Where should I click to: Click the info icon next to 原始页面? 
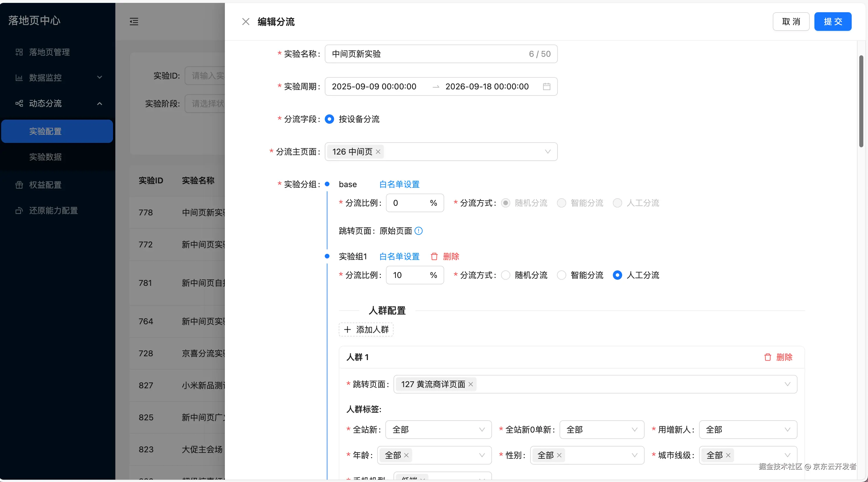click(x=419, y=231)
